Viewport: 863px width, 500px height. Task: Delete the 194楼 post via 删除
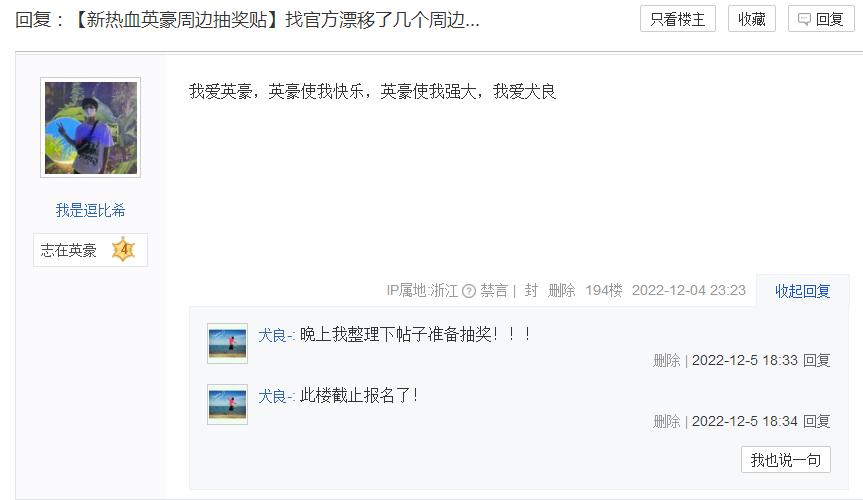(x=561, y=290)
